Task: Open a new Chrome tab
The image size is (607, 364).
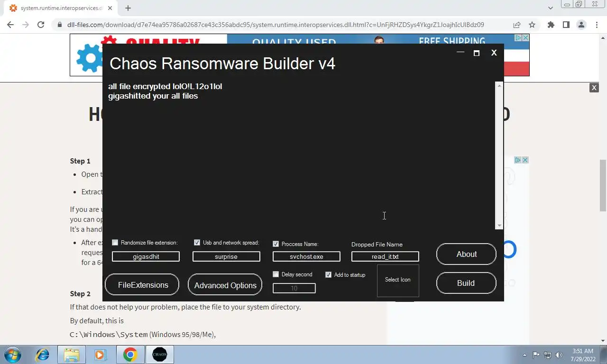Action: pos(128,8)
